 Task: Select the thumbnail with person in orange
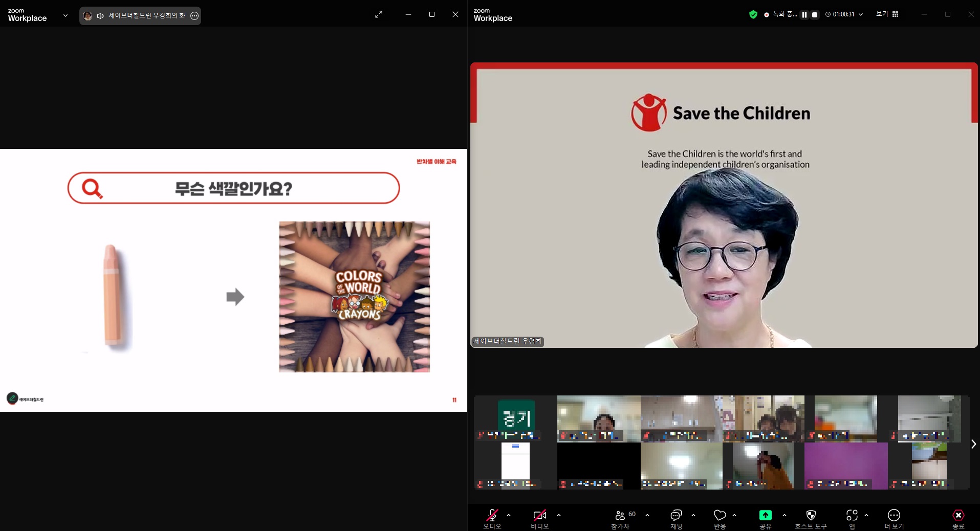763,466
